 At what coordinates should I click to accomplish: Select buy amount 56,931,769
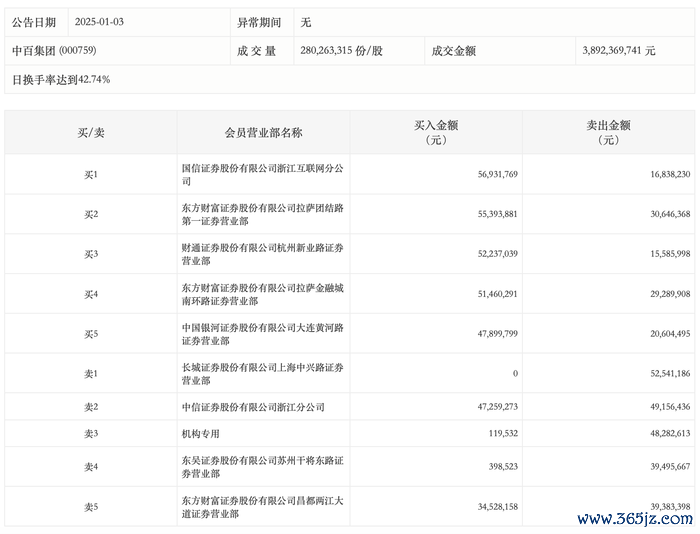[498, 174]
